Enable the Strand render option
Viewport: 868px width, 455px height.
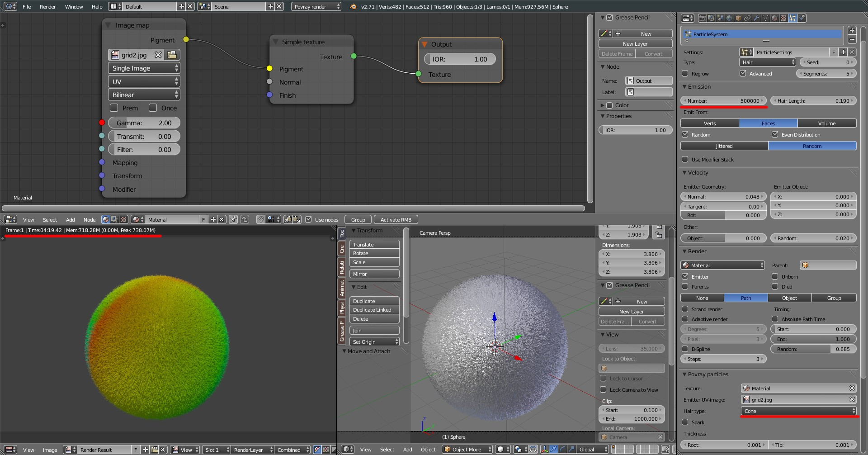[685, 309]
